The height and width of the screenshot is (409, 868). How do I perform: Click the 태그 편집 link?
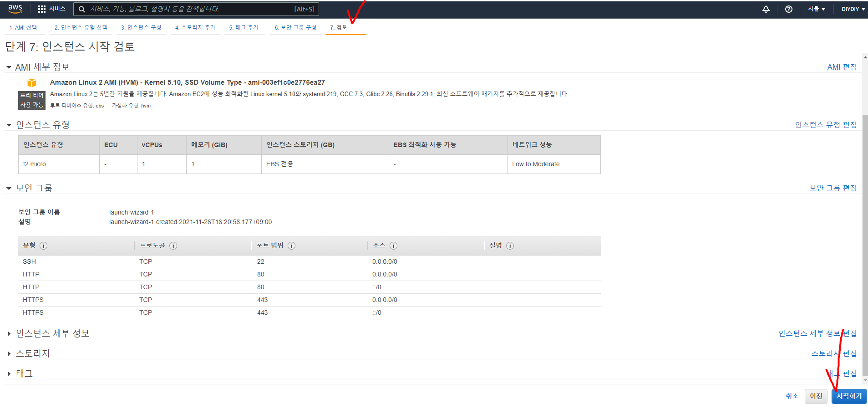pos(842,373)
